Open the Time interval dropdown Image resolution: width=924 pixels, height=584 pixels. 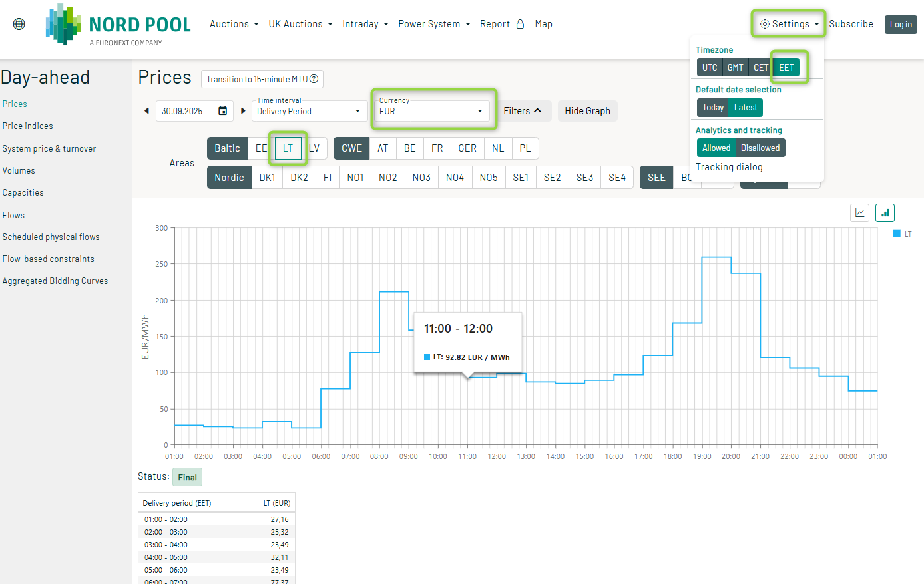tap(310, 110)
